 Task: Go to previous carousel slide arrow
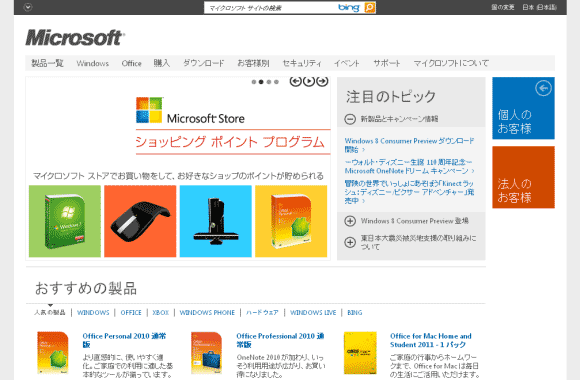(x=295, y=81)
